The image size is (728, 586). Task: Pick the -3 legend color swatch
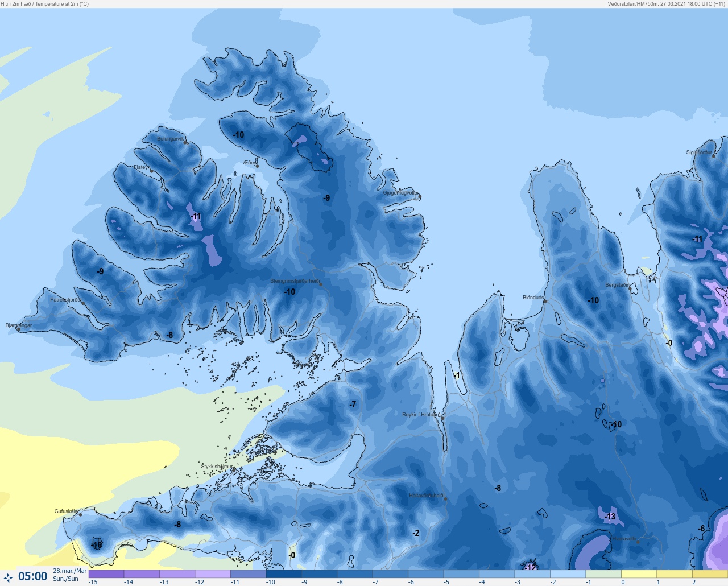532,574
